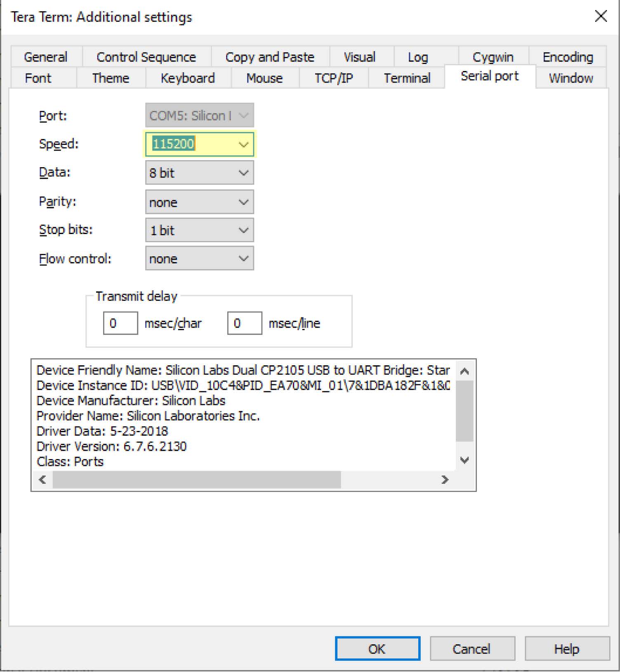Viewport: 620px width, 672px height.
Task: Close the Additional settings dialog
Action: coord(601,17)
